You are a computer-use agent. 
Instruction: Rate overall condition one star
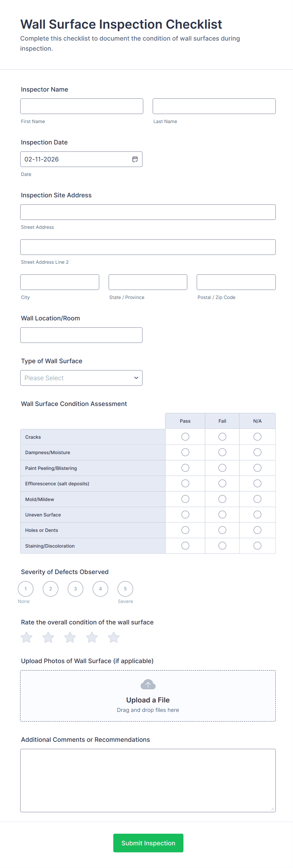coord(26,637)
